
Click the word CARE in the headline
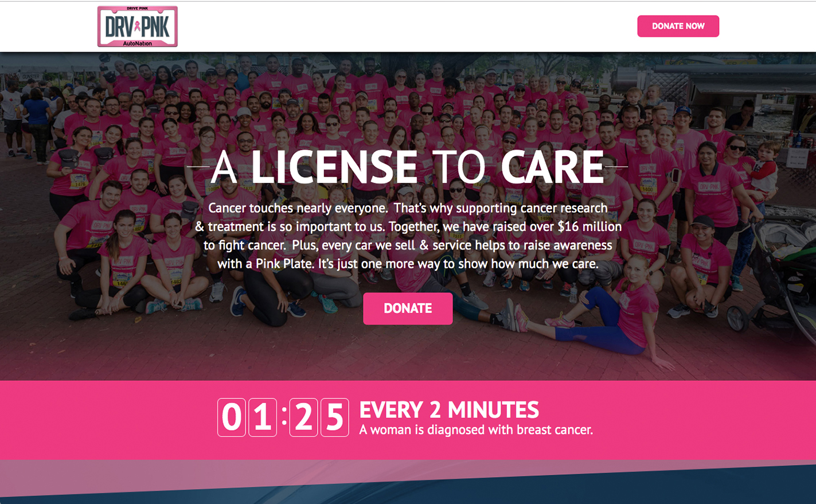coord(552,167)
